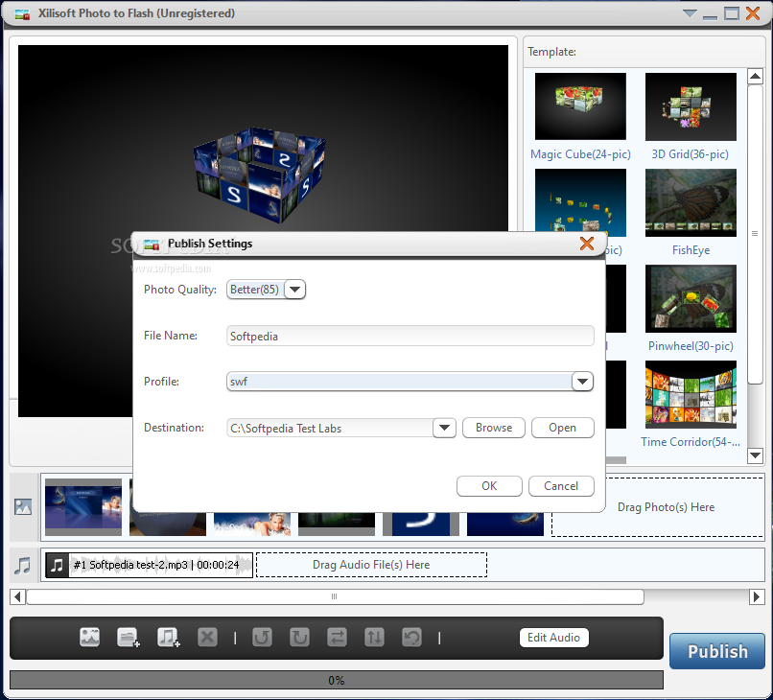
Task: Close the Publish Settings dialog
Action: pyautogui.click(x=587, y=243)
